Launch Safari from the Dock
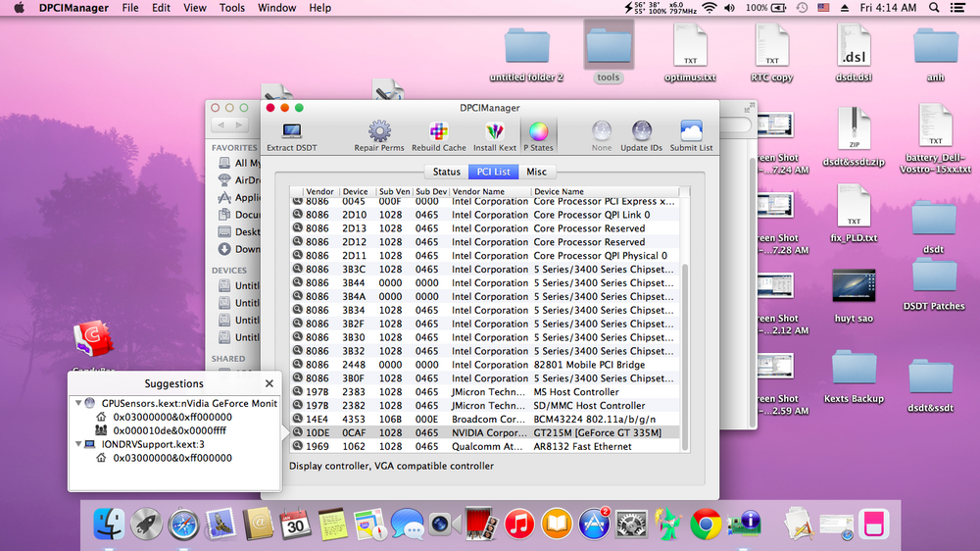Image resolution: width=980 pixels, height=551 pixels. (183, 525)
